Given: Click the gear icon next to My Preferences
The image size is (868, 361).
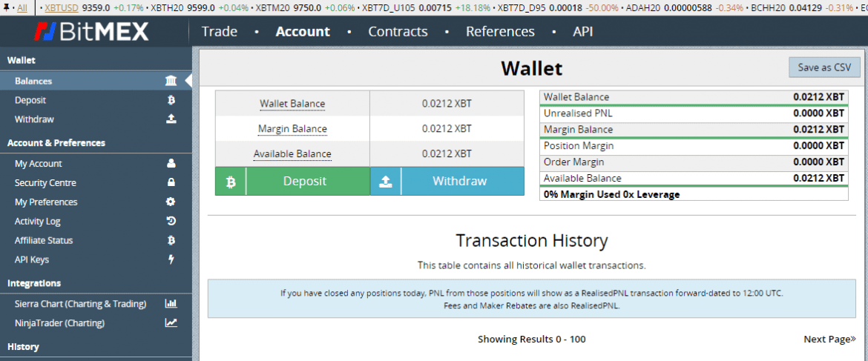Looking at the screenshot, I should [x=171, y=202].
